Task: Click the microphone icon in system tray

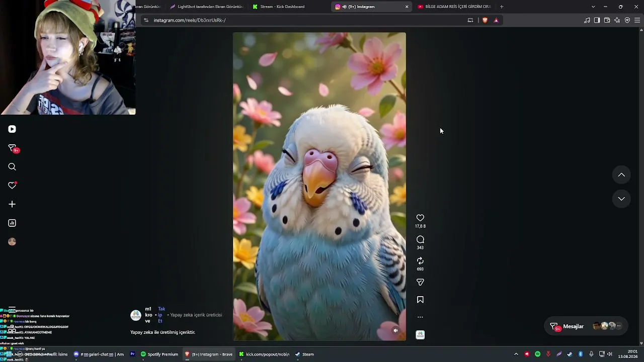Action: click(591, 354)
